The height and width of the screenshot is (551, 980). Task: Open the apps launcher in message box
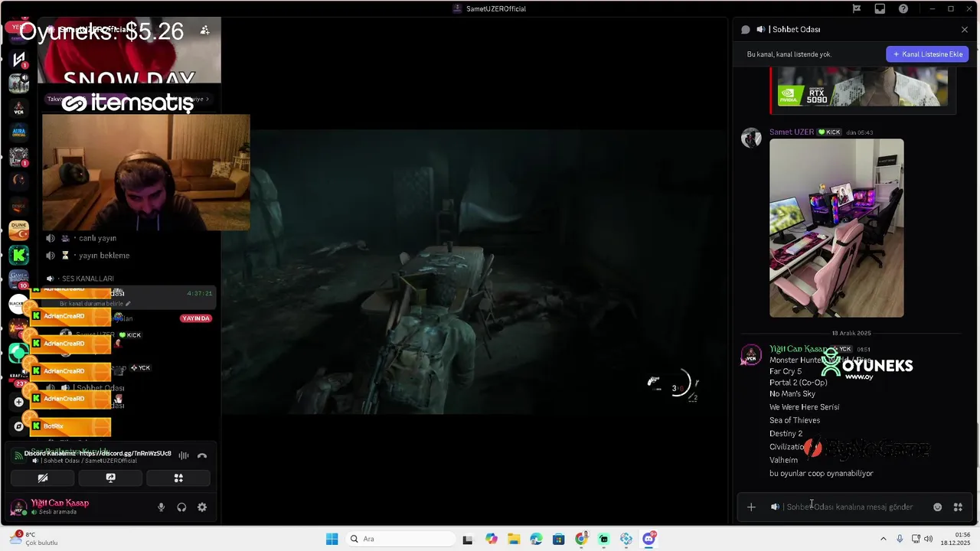[958, 507]
